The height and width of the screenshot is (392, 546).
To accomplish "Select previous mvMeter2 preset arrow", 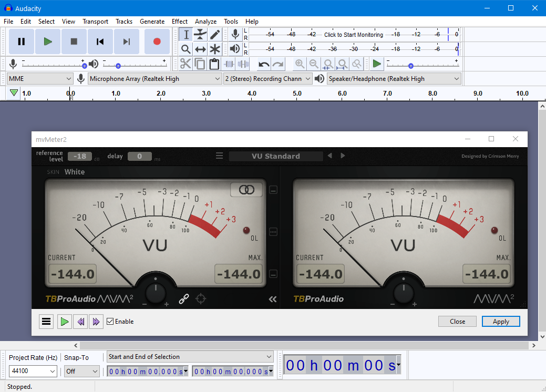I will pos(330,156).
